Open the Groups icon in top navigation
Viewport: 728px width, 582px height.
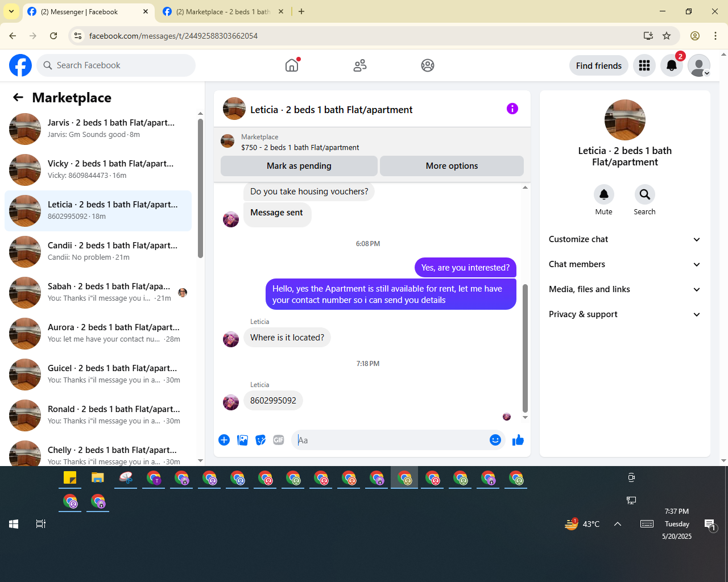[428, 65]
